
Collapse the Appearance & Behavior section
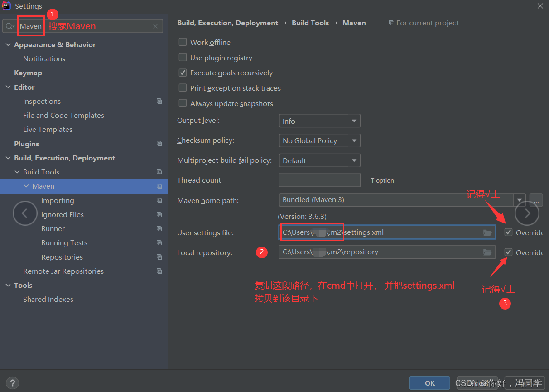coord(8,44)
